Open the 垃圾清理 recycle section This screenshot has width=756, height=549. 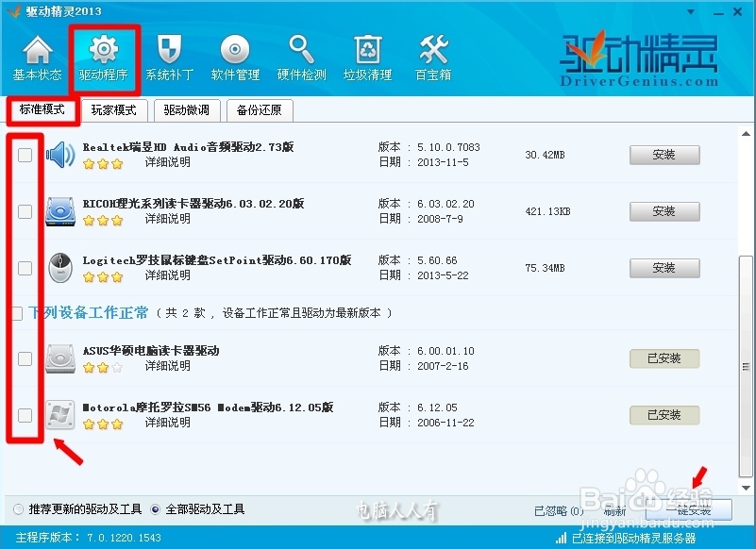[x=367, y=58]
